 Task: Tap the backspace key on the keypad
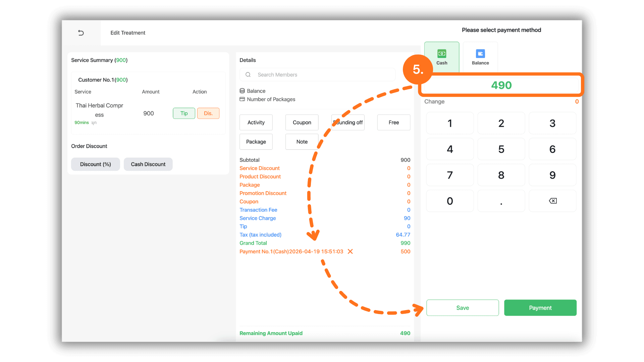[552, 201]
